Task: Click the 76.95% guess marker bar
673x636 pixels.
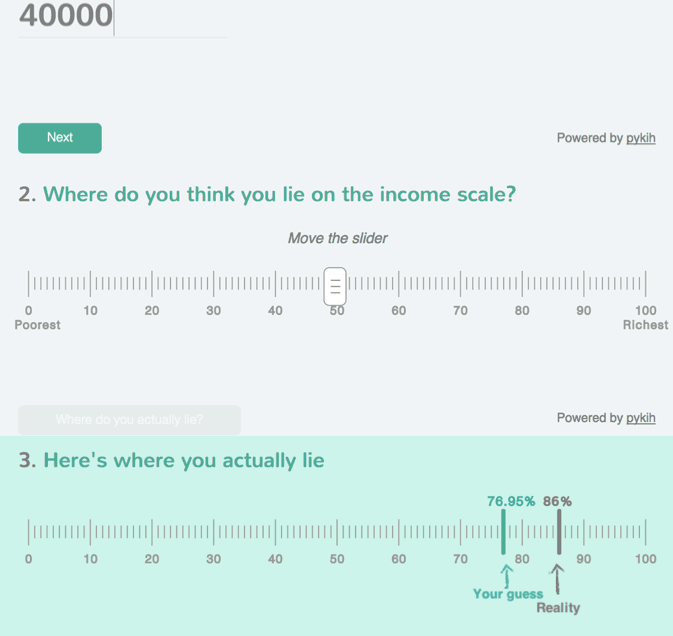Action: coord(503,532)
